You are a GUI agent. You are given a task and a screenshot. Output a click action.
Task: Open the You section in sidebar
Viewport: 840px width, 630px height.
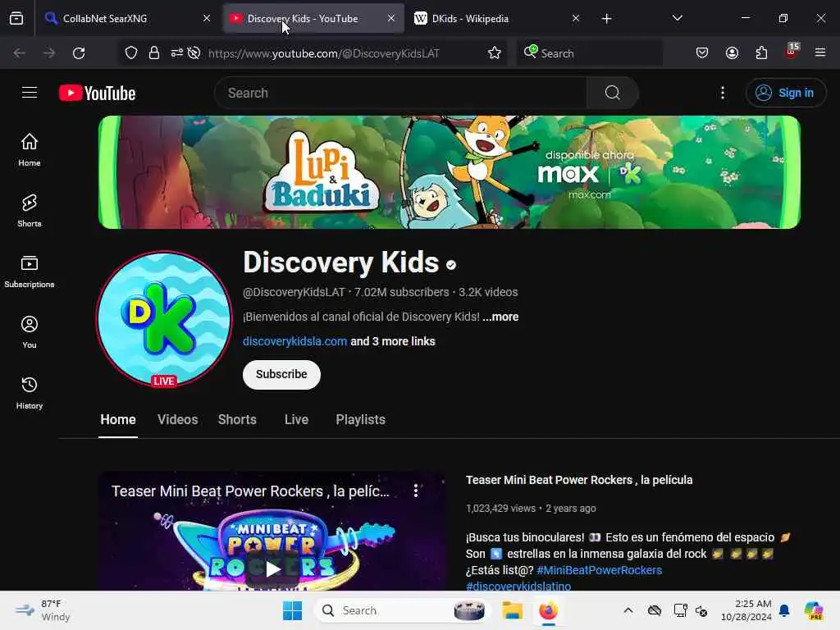(30, 332)
